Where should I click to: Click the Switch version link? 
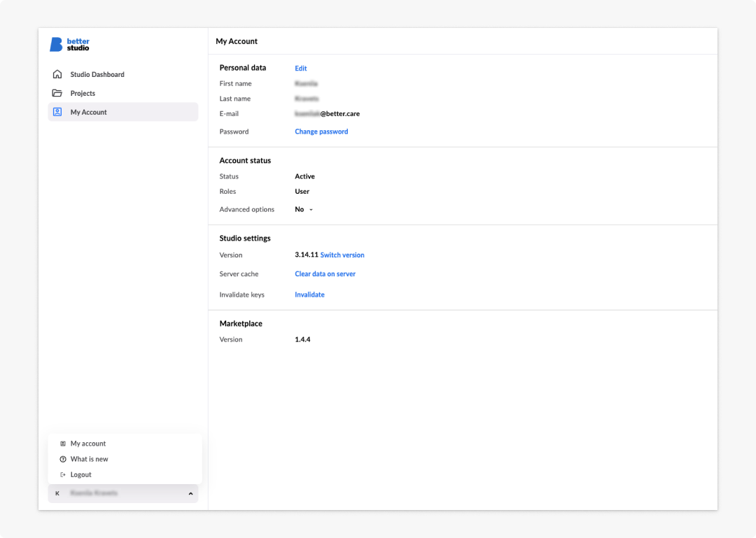(342, 255)
